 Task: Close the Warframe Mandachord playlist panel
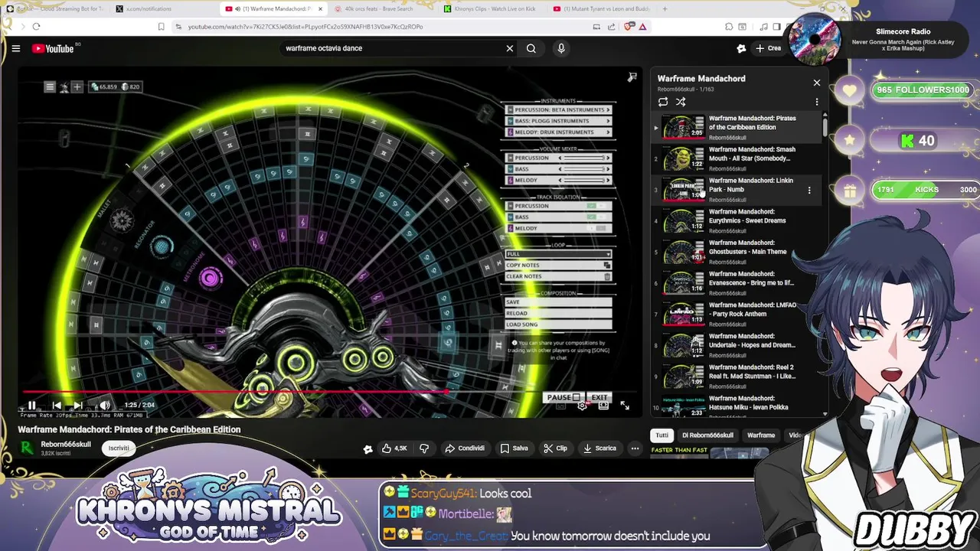point(816,83)
